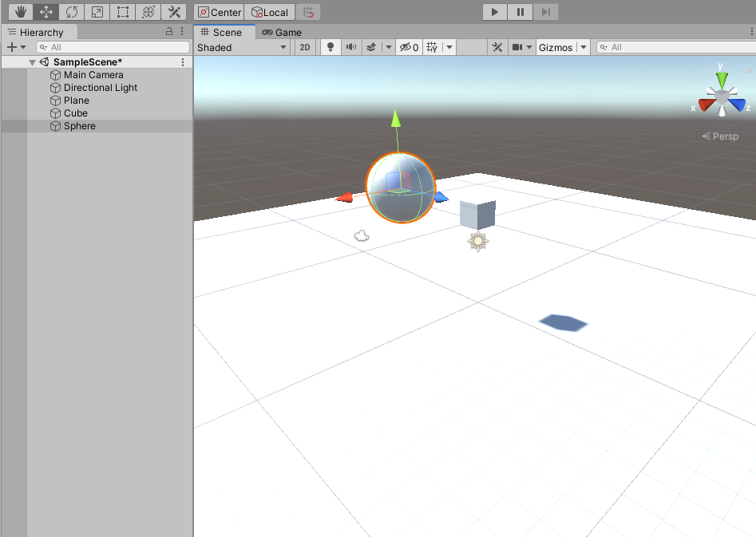
Task: Collapse the SampleScene hierarchy
Action: click(32, 61)
